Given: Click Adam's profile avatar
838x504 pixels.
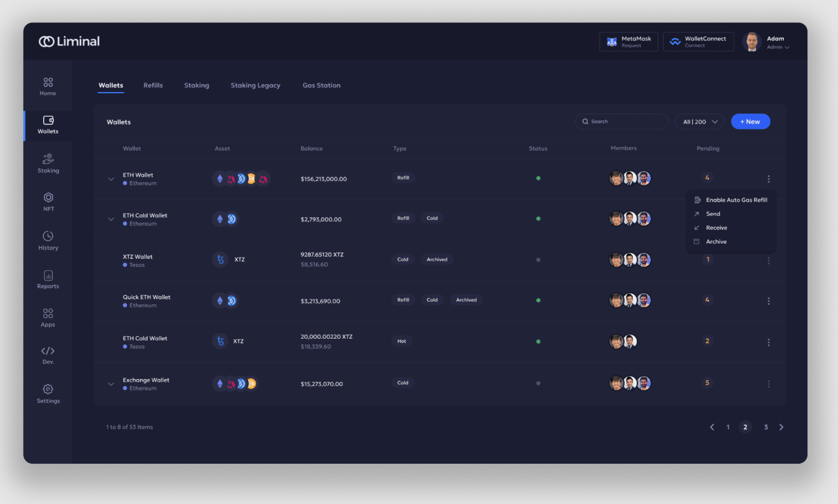Looking at the screenshot, I should pos(752,41).
